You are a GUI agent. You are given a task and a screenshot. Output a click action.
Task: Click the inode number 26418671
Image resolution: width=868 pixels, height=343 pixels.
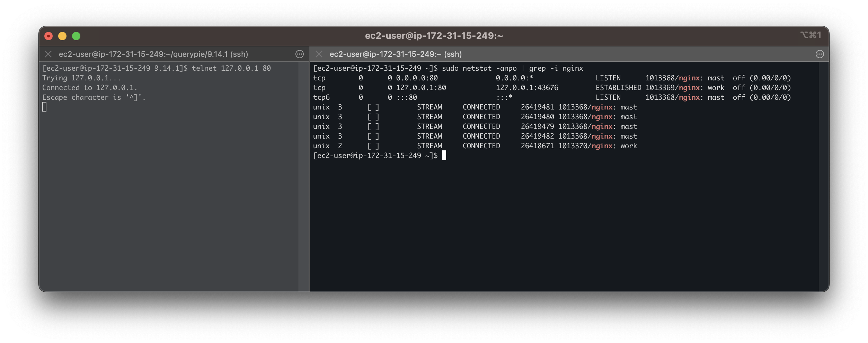538,146
